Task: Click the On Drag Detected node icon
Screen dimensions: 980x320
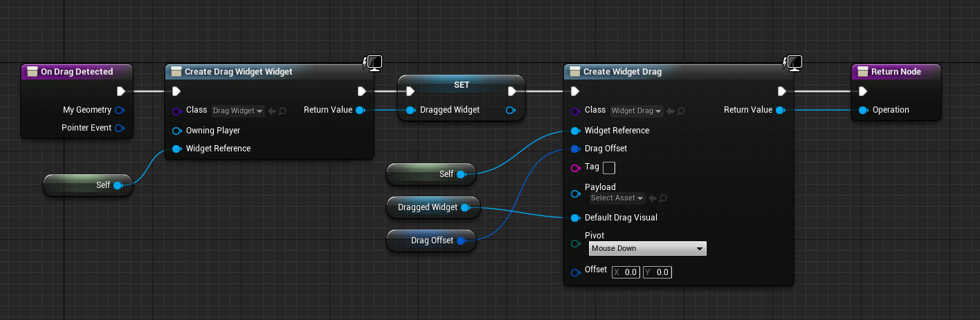Action: 31,72
